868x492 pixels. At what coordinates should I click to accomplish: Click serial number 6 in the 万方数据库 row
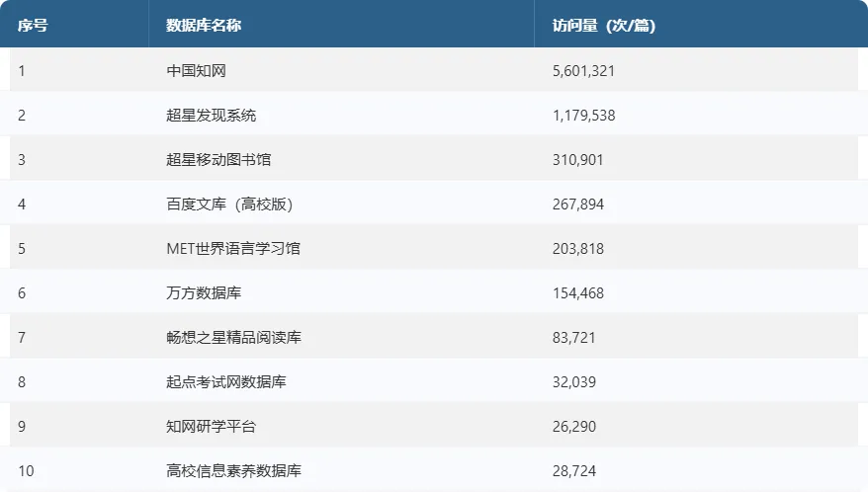(22, 293)
